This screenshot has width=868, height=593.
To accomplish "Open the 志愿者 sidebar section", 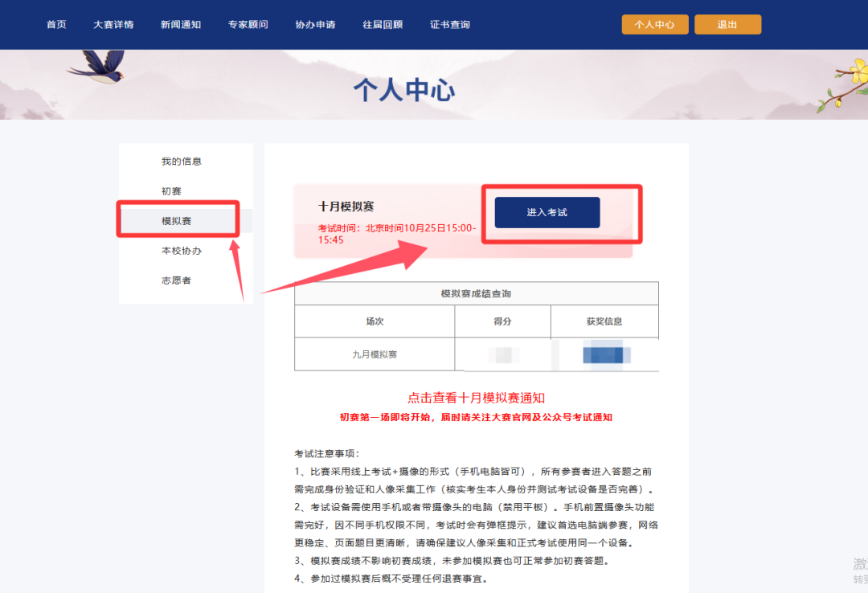I will coord(176,280).
